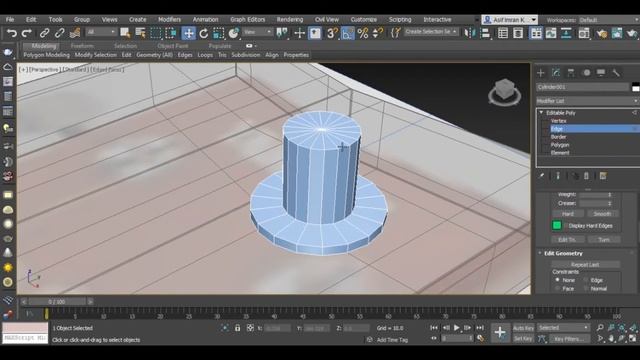The image size is (640, 360).
Task: Click Remove Modifier trash icon
Action: coord(587,176)
